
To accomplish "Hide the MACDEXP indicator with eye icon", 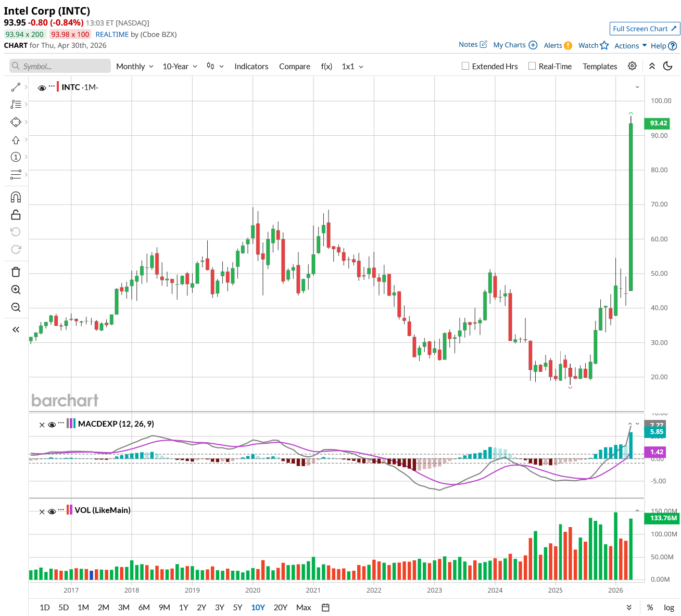I will 52,425.
